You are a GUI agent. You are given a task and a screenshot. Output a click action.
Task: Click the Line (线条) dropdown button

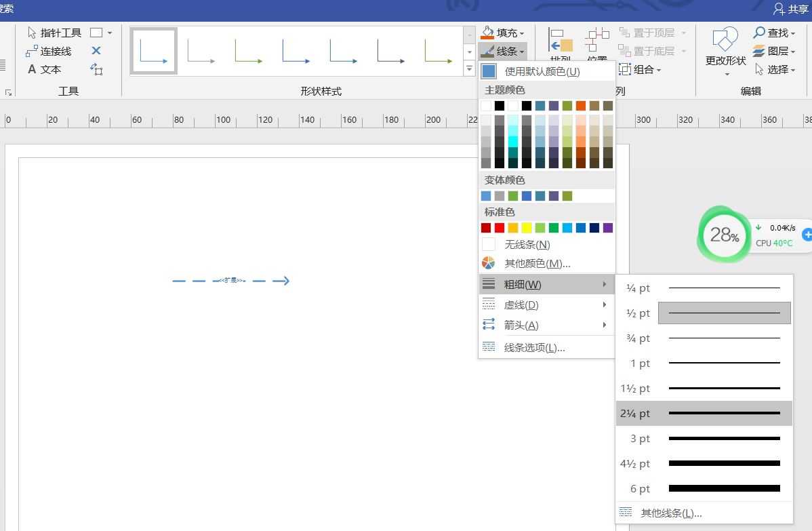pyautogui.click(x=502, y=51)
